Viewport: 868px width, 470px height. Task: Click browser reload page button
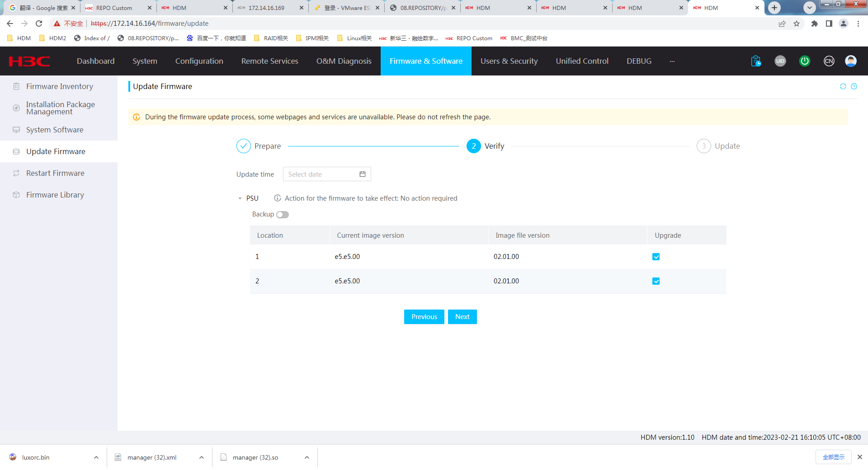point(39,23)
